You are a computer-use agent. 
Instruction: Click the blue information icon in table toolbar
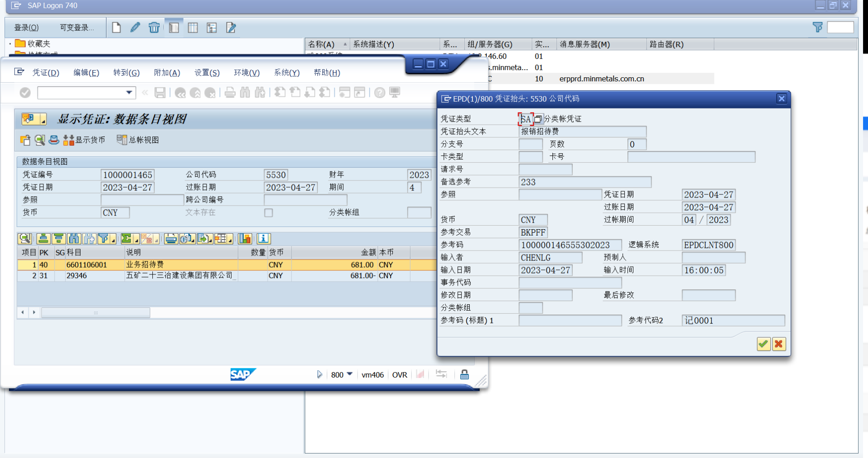click(264, 239)
